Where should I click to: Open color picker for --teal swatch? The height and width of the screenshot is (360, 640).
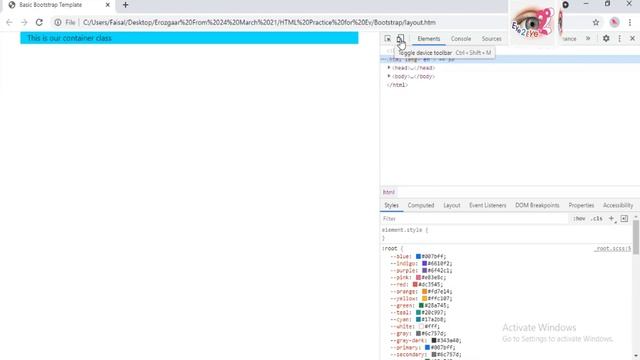tap(418, 312)
